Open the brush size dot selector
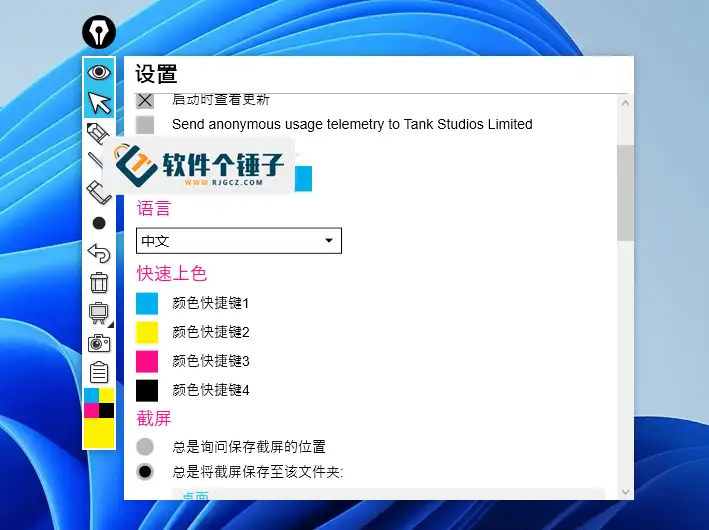 pyautogui.click(x=99, y=223)
